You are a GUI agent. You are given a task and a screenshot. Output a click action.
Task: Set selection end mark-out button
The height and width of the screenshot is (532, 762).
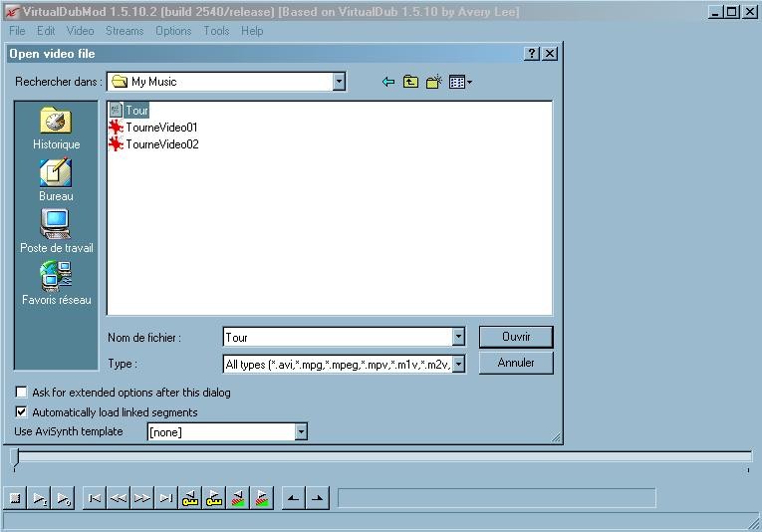317,498
